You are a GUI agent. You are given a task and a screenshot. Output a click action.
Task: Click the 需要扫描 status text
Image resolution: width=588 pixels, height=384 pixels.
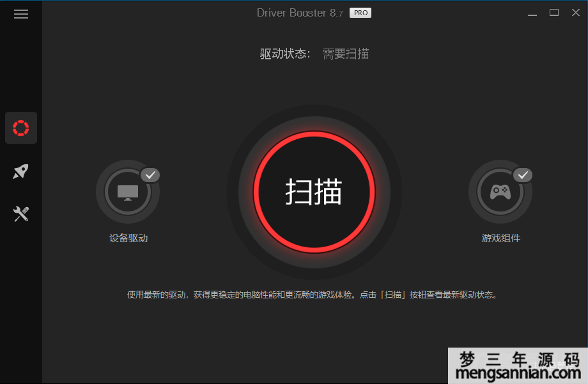click(x=346, y=54)
